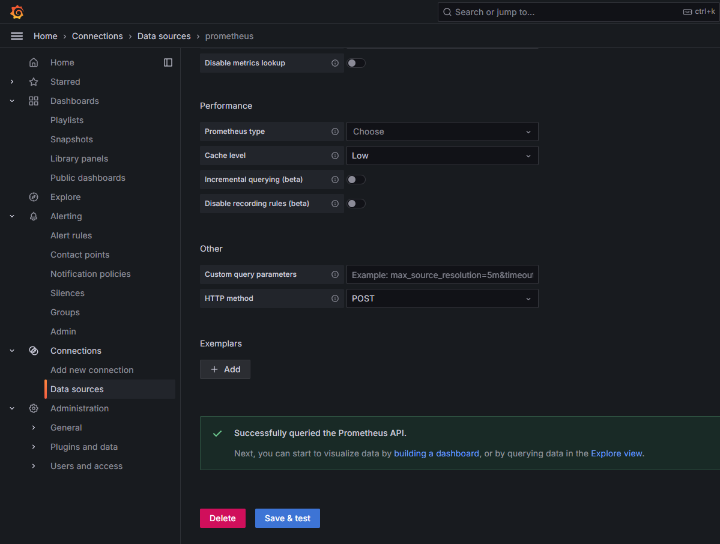Viewport: 720px width, 544px height.
Task: Expand the General submenu chevron
Action: click(34, 427)
